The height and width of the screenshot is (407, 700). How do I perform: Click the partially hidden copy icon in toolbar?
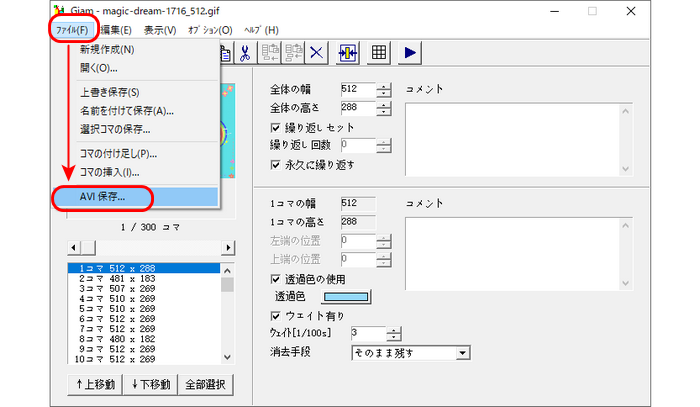[226, 53]
